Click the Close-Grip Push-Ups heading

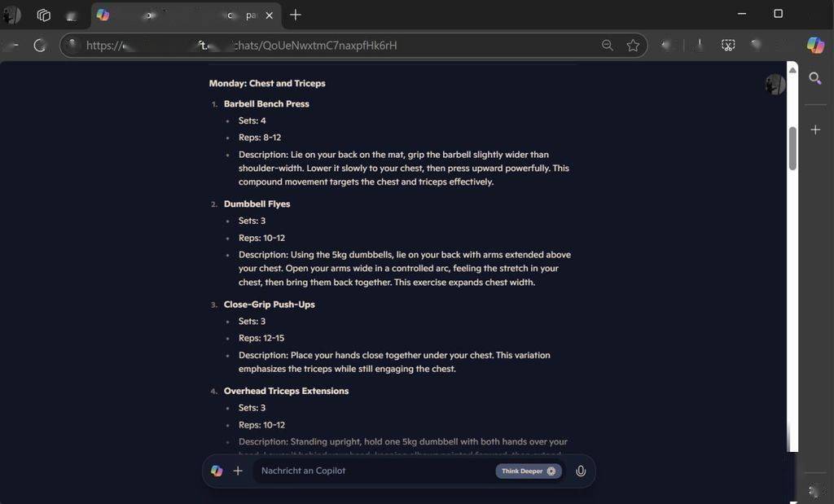269,304
